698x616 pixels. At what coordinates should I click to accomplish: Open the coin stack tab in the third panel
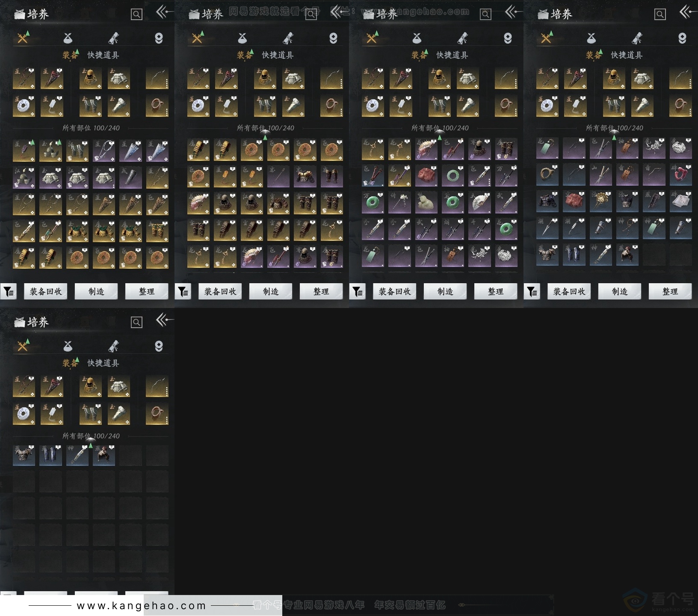pyautogui.click(x=508, y=38)
